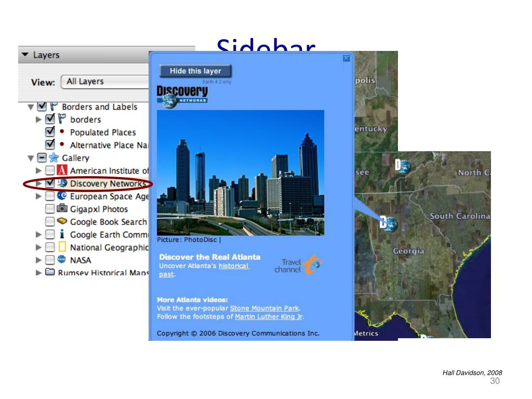The height and width of the screenshot is (399, 532).
Task: Click the National Geographic yellow frame icon
Action: [62, 247]
